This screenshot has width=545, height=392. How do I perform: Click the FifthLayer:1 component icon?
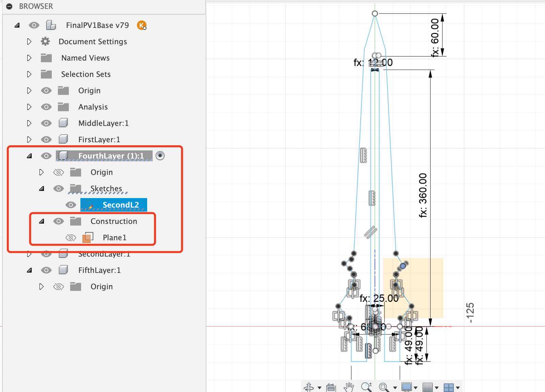[x=63, y=270]
